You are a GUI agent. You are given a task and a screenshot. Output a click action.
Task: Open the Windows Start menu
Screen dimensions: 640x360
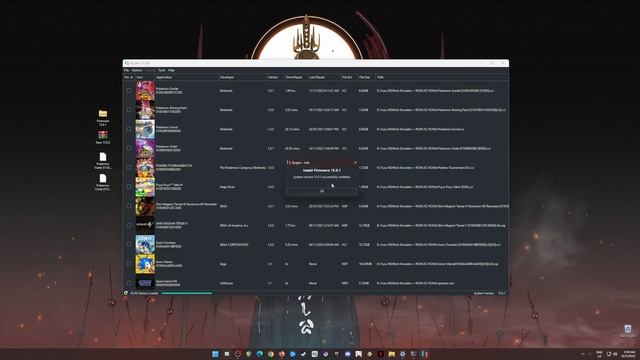point(215,354)
